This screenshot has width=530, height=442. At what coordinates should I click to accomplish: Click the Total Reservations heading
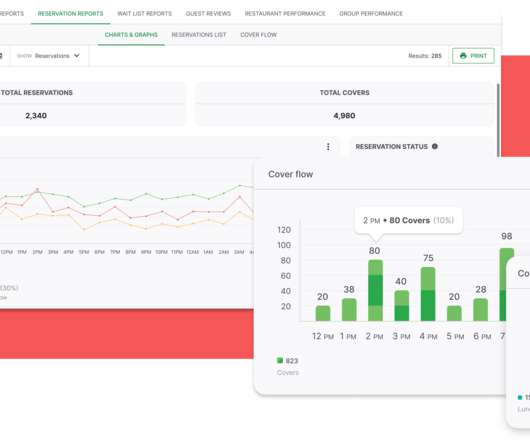click(x=37, y=93)
